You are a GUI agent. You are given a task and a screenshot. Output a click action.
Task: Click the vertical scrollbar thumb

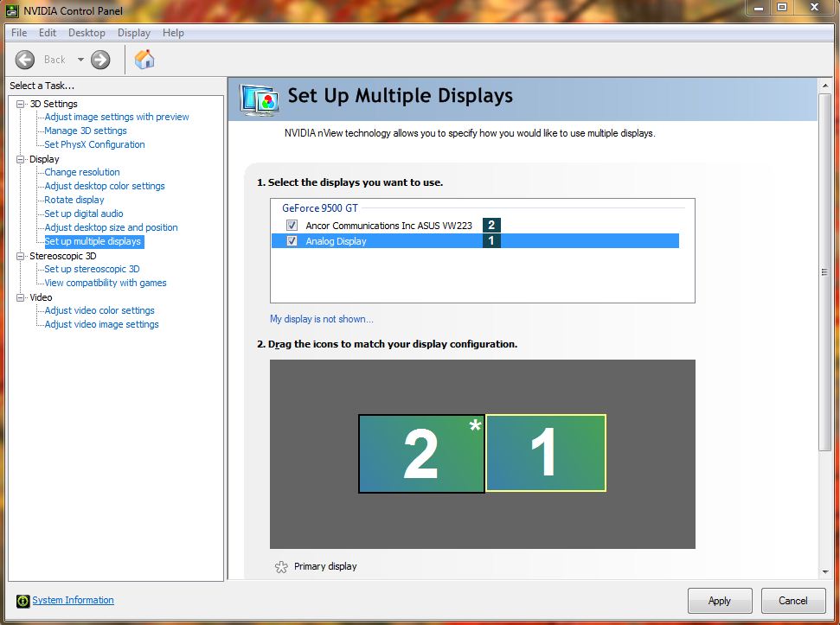pos(825,272)
